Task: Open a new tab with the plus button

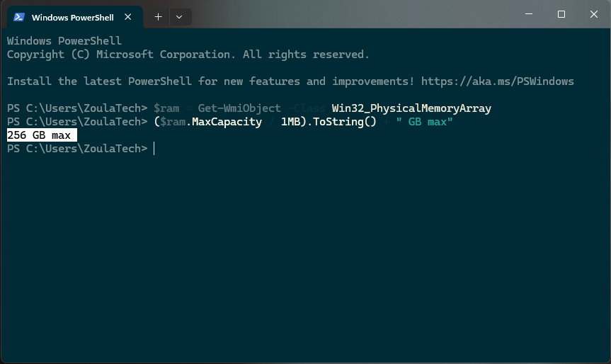Action: (158, 17)
